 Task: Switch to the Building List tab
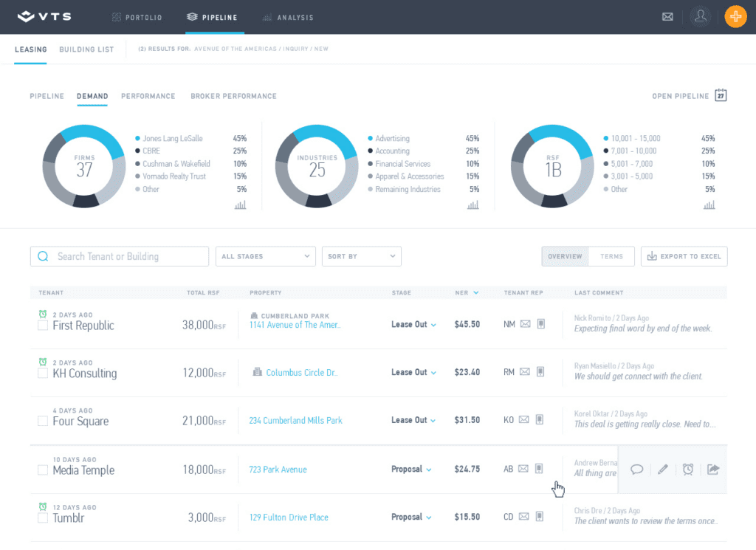click(x=86, y=49)
